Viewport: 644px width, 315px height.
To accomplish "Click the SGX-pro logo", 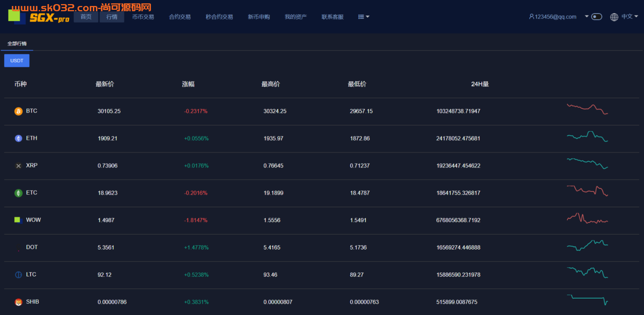I will [39, 16].
